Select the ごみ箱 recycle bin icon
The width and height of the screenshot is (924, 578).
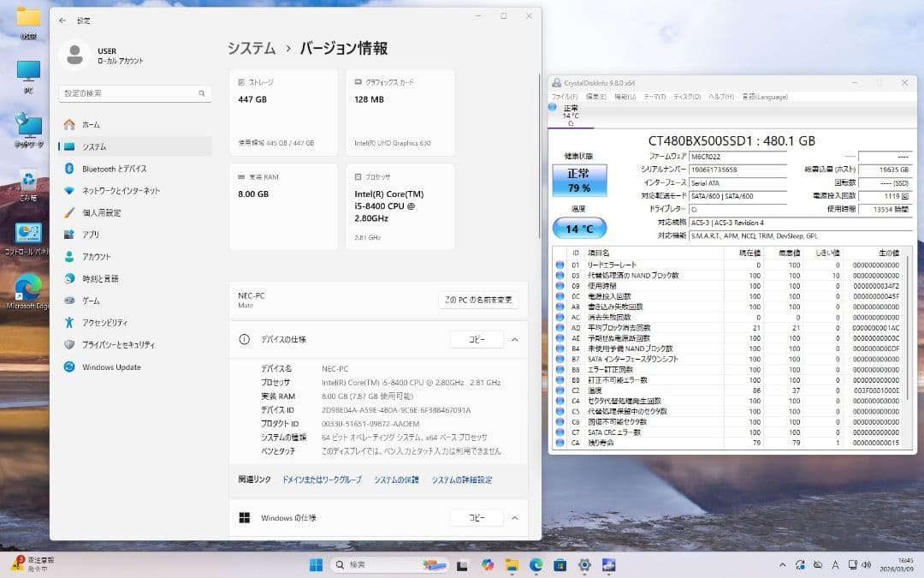tap(28, 185)
